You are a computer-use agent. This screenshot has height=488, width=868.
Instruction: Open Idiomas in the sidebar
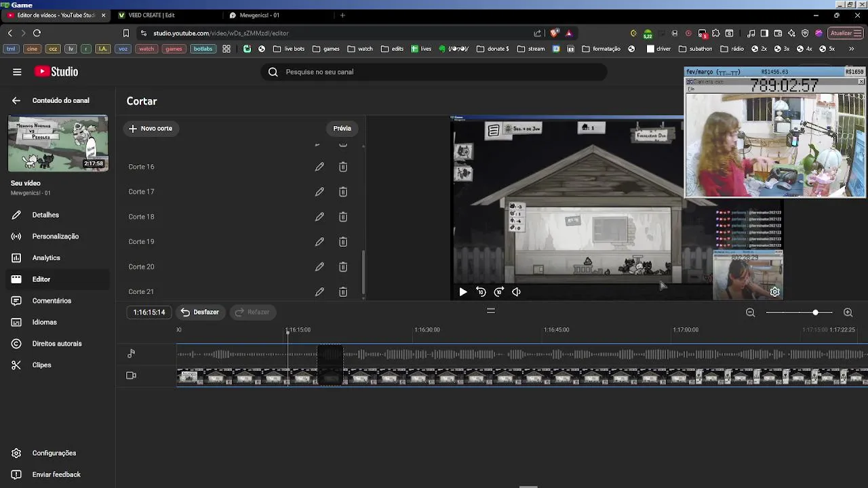point(58,322)
